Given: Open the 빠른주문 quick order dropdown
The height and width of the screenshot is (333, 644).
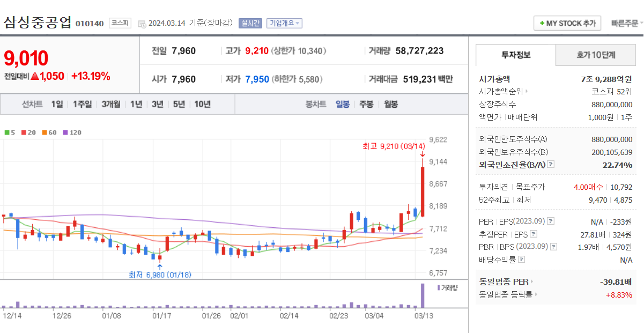Looking at the screenshot, I should 627,23.
